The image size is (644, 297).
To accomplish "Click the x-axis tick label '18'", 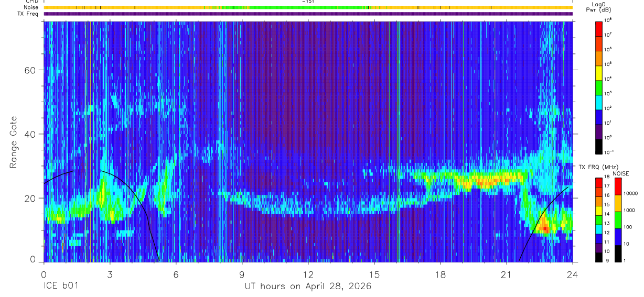I will point(440,274).
